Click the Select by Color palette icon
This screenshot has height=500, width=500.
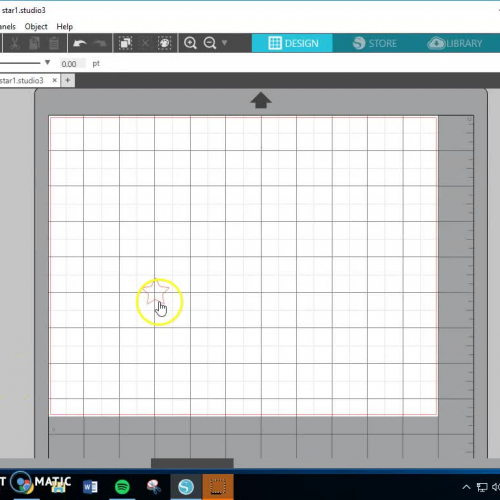pos(165,43)
